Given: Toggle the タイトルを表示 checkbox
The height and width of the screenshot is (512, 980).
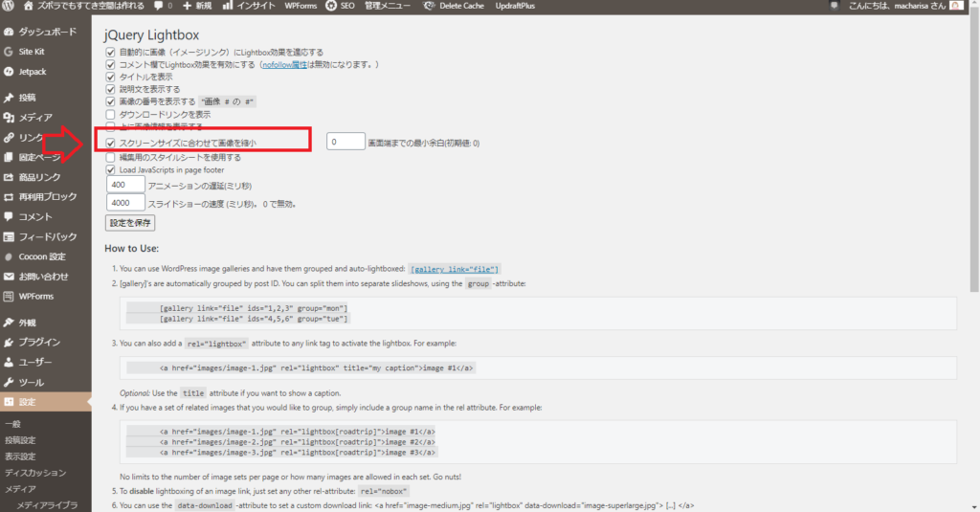Looking at the screenshot, I should pyautogui.click(x=111, y=77).
